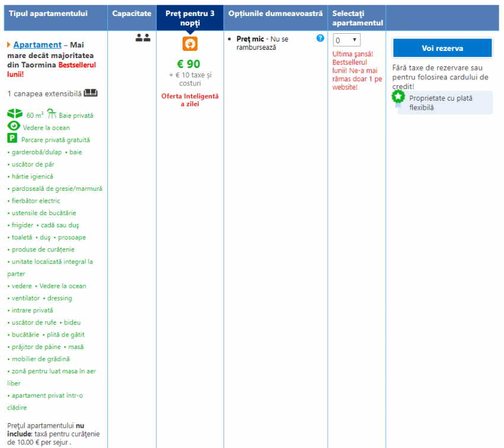The height and width of the screenshot is (448, 504).
Task: Click the Selectați apartamentul column header
Action: pyautogui.click(x=358, y=18)
